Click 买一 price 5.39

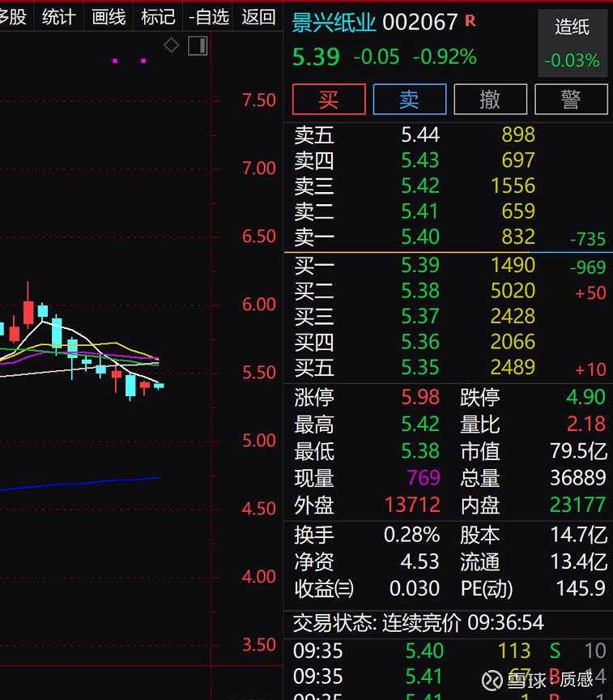420,265
